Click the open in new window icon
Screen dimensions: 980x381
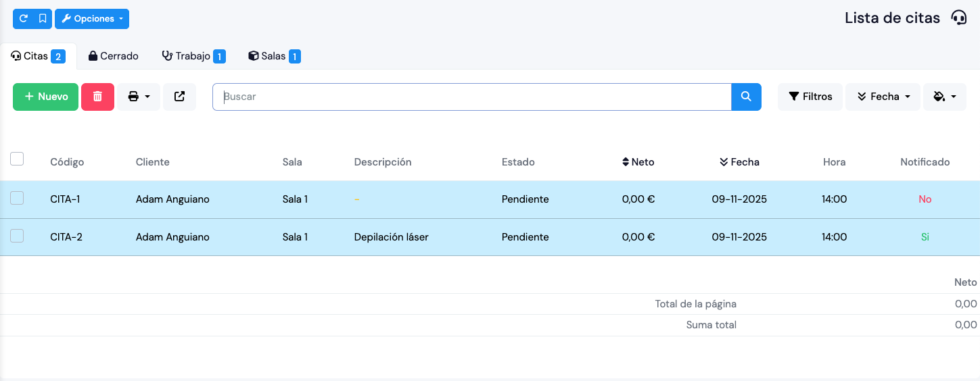coord(179,97)
